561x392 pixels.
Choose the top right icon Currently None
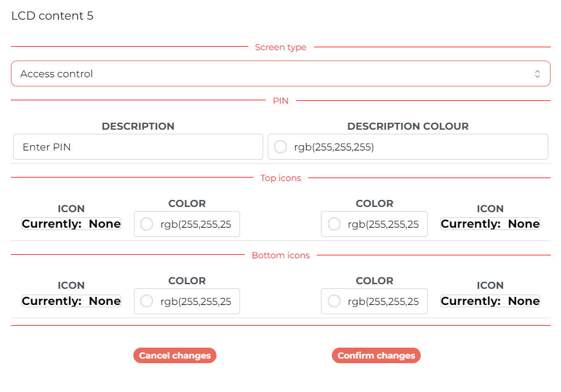coord(490,224)
